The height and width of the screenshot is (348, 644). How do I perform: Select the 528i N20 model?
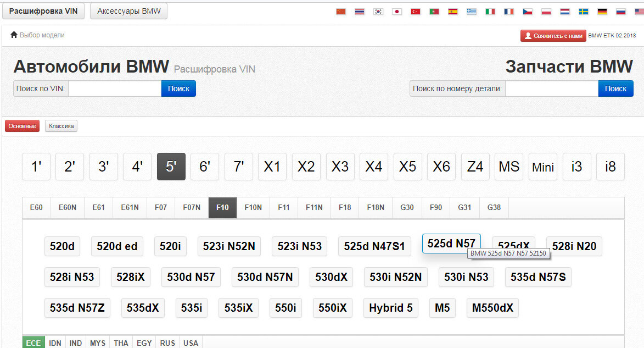click(x=574, y=246)
